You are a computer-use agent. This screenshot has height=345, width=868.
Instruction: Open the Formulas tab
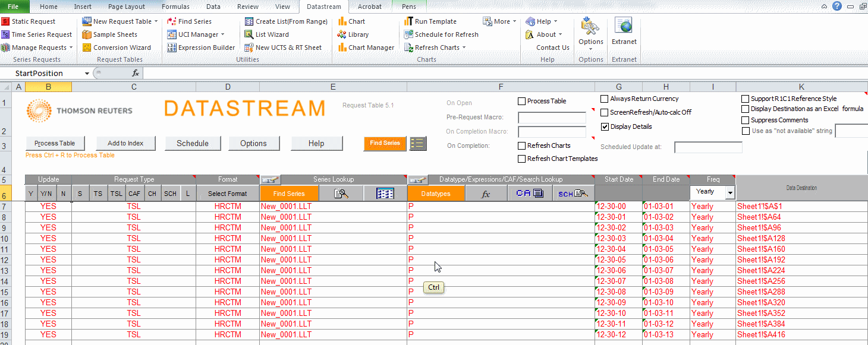(175, 7)
